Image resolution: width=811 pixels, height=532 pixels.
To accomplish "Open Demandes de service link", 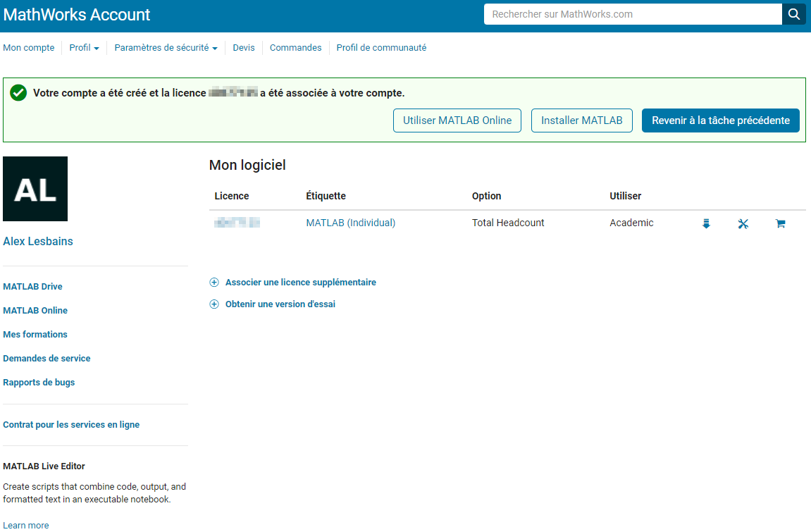I will (47, 358).
